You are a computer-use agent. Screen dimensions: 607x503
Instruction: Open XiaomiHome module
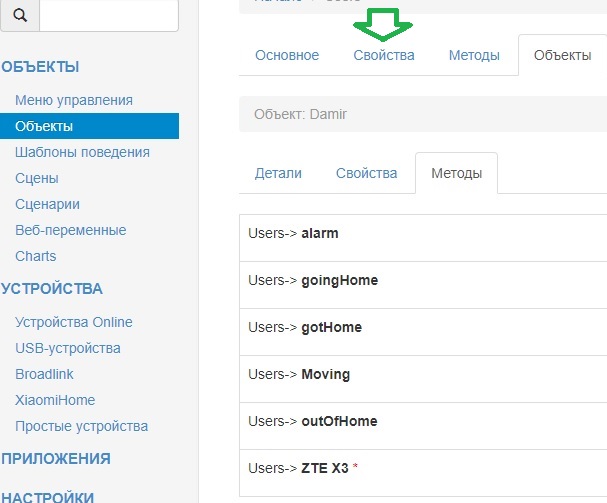[x=55, y=400]
